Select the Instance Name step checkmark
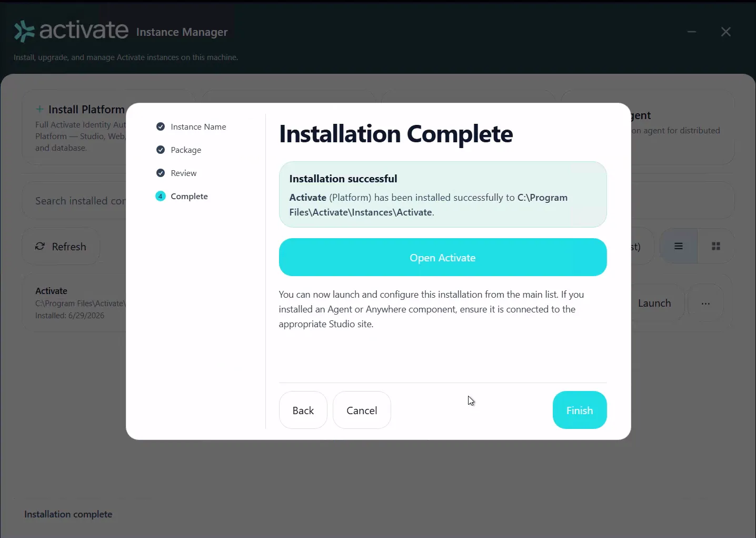 [x=161, y=126]
